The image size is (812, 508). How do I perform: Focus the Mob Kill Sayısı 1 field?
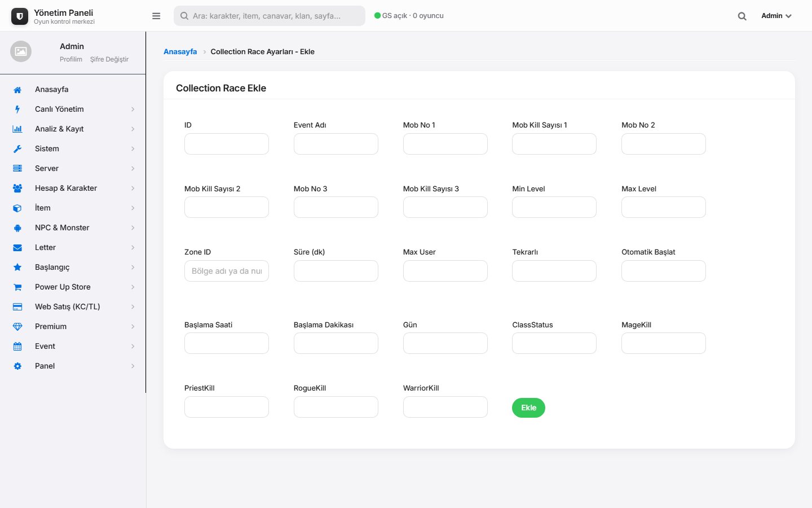(554, 144)
